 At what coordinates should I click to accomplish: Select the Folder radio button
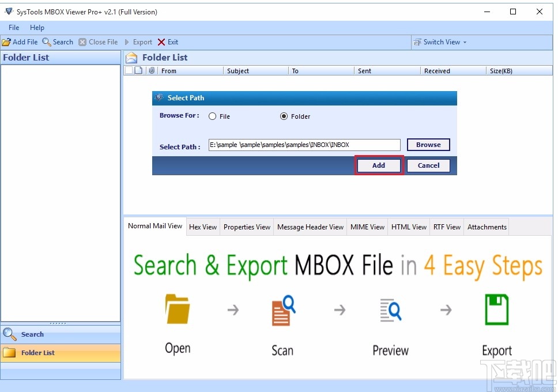284,116
